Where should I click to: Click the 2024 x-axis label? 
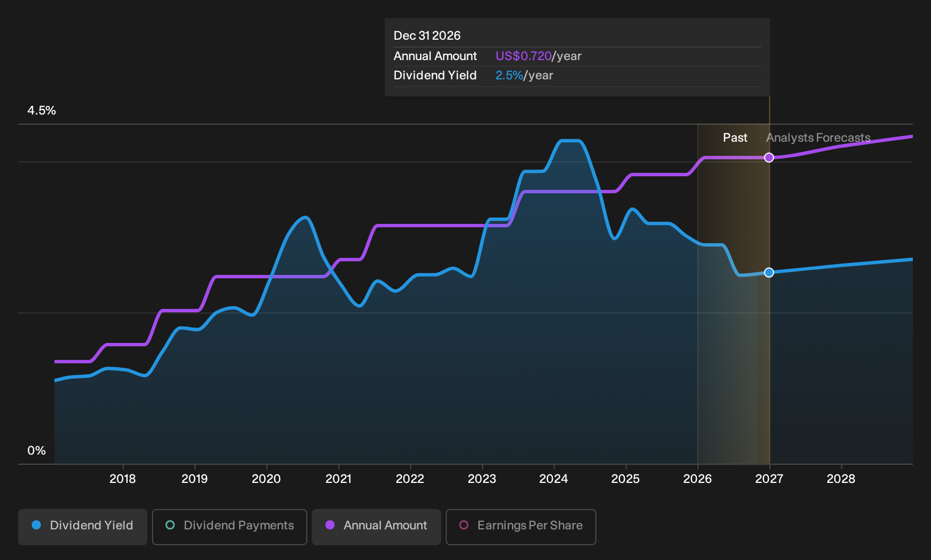point(554,479)
